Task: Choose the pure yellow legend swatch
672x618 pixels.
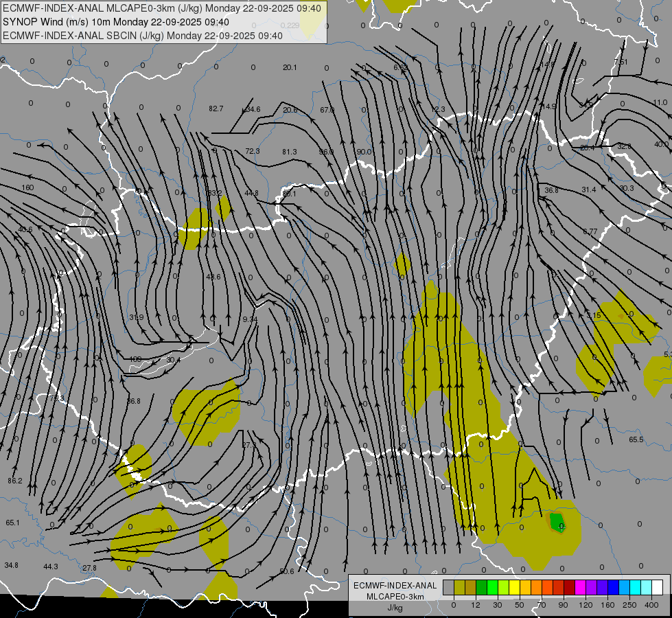Action: click(515, 587)
